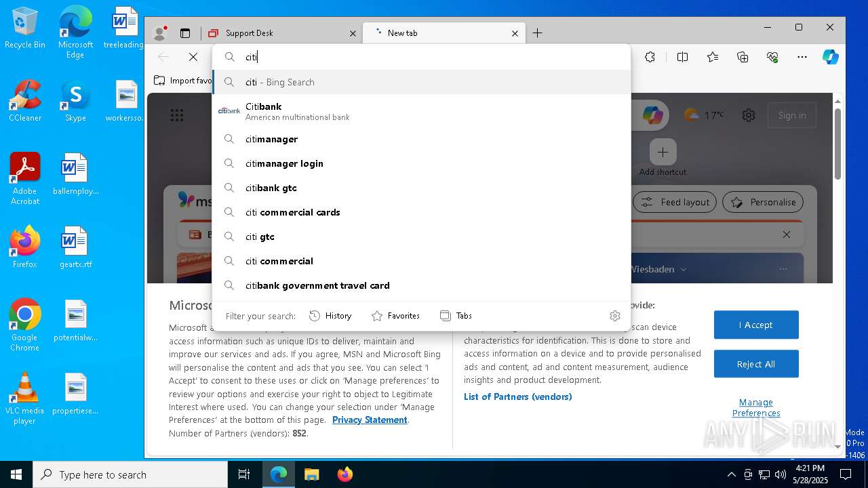Open the Privacy Statement link
The height and width of the screenshot is (488, 868).
pos(370,420)
